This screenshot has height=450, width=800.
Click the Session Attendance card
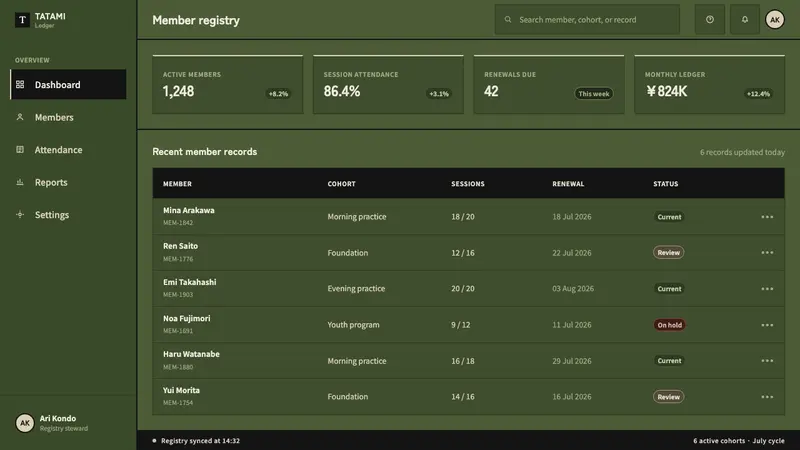[388, 84]
